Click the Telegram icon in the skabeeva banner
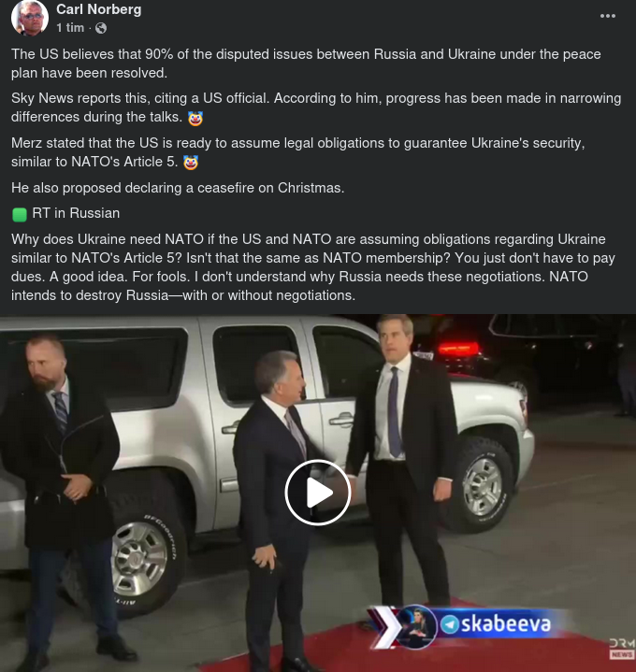This screenshot has width=636, height=672. pos(450,624)
